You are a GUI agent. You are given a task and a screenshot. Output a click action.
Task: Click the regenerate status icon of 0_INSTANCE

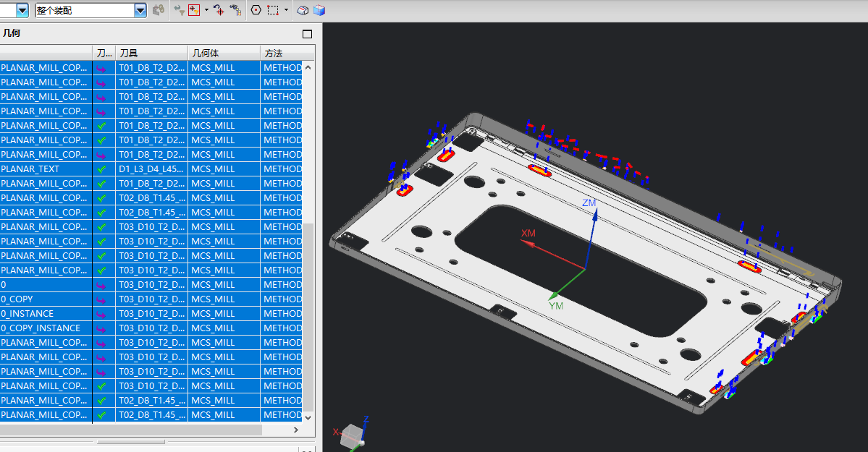tap(101, 314)
